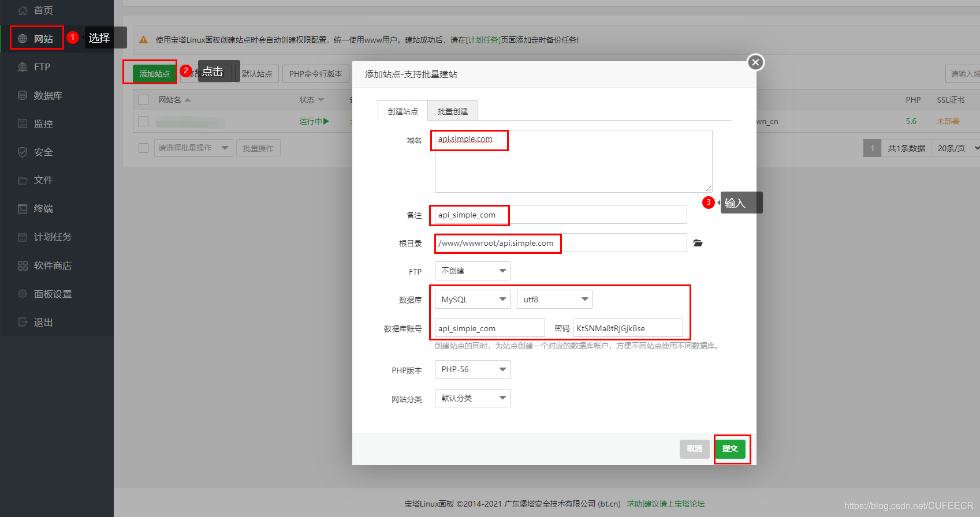Click the 数据库账号 input field
The height and width of the screenshot is (517, 980).
click(x=490, y=328)
